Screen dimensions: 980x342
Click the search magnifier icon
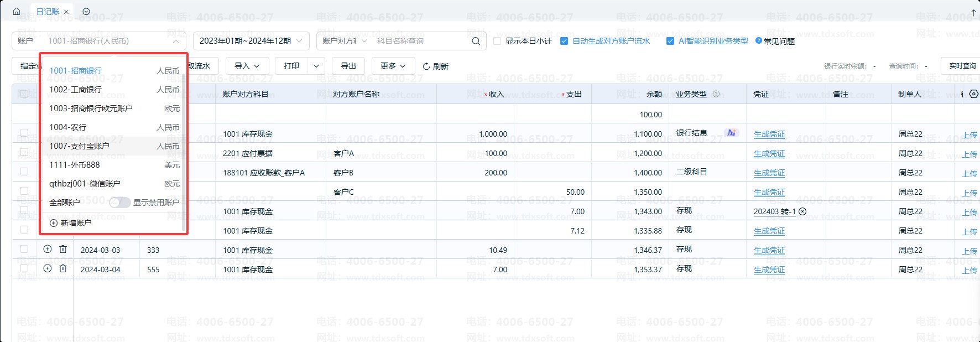click(476, 41)
